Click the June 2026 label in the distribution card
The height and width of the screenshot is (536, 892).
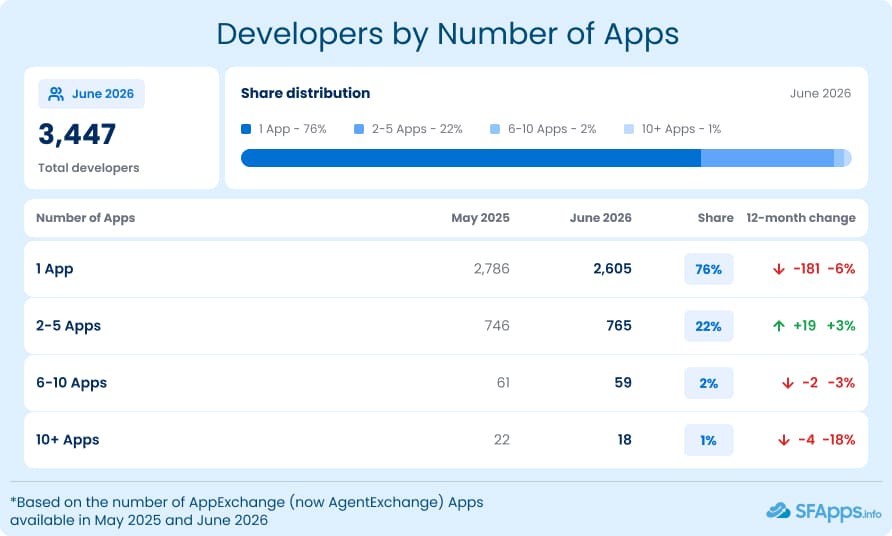820,93
